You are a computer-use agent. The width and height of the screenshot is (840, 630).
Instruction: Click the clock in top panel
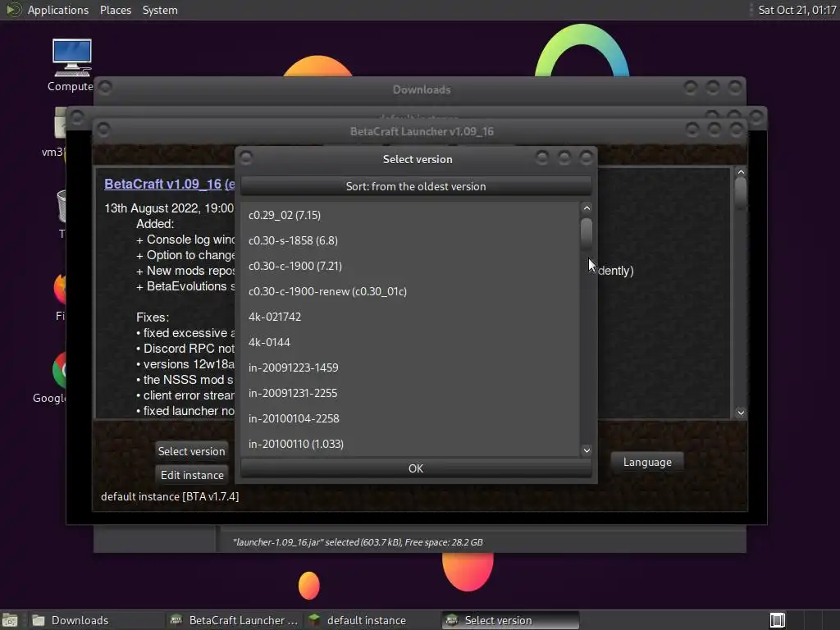coord(797,10)
